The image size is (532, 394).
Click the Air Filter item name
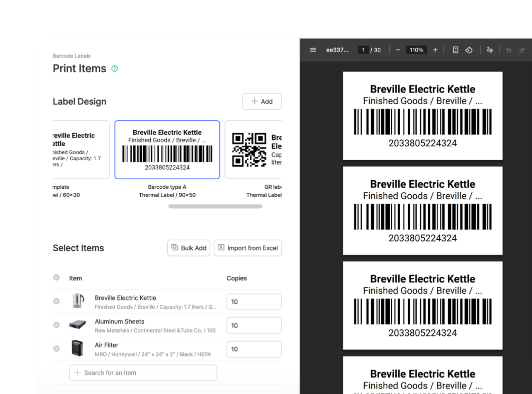107,345
